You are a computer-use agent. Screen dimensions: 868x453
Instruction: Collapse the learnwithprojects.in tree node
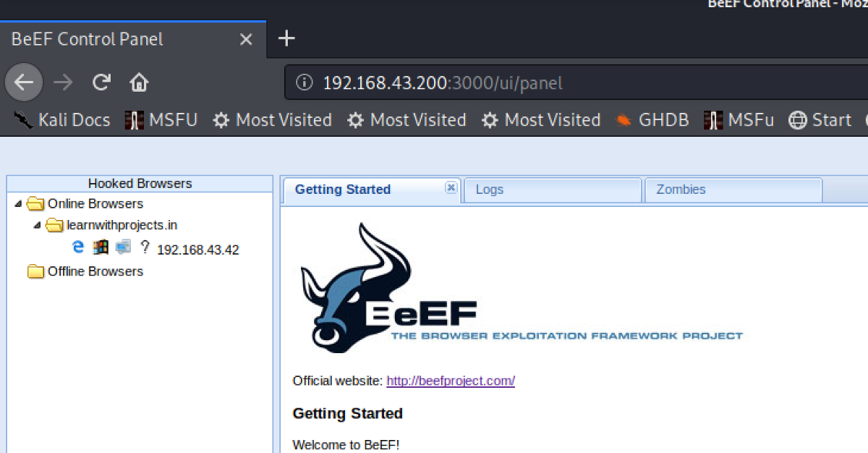pyautogui.click(x=37, y=226)
